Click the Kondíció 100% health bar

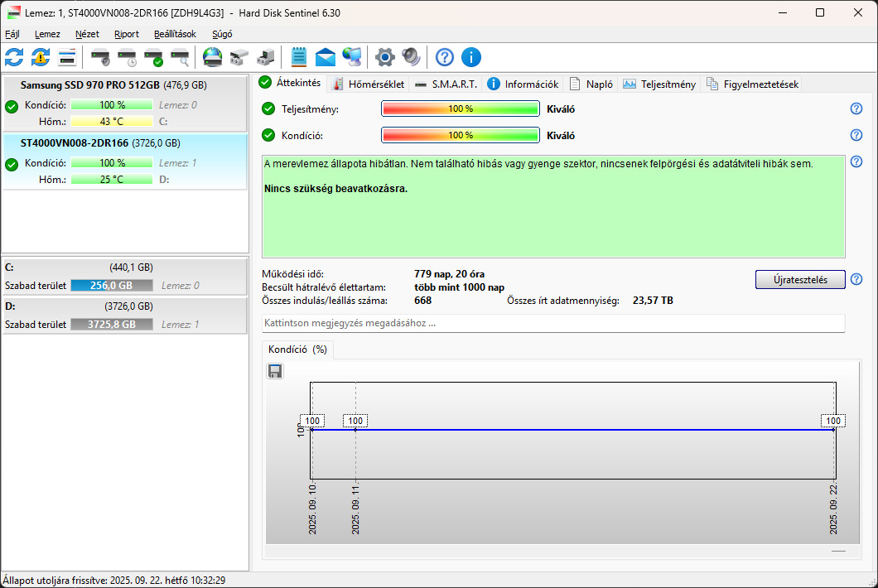point(460,135)
